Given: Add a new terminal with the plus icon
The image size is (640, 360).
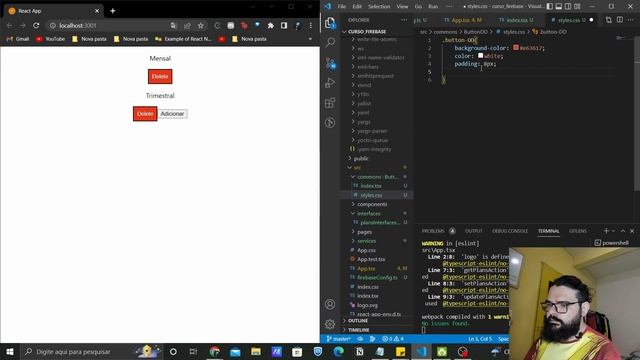Looking at the screenshot, I should tap(606, 231).
